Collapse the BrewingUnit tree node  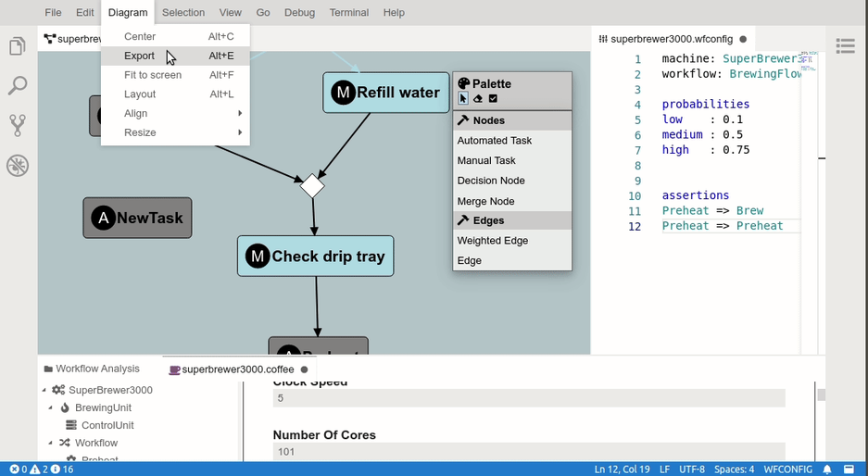pyautogui.click(x=52, y=407)
